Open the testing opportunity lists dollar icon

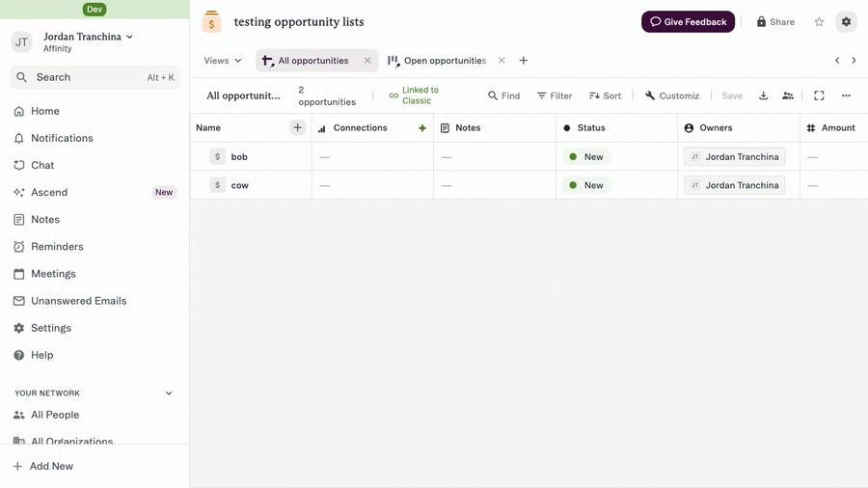point(211,22)
